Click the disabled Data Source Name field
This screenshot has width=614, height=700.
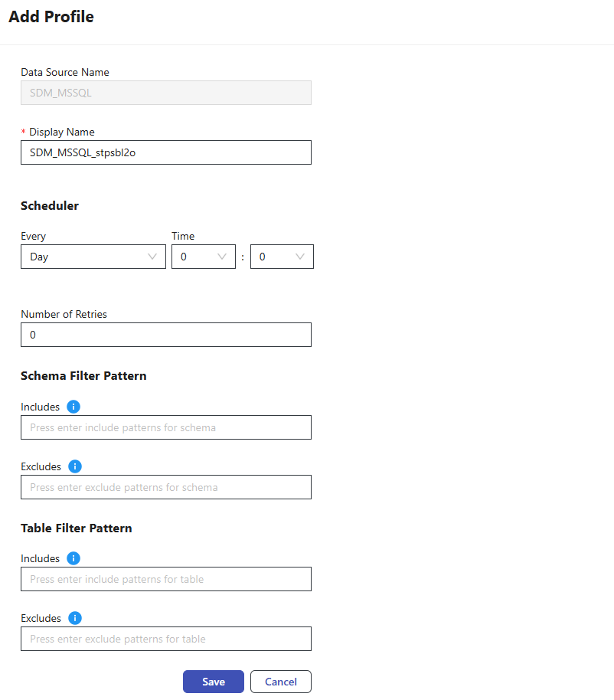(165, 93)
